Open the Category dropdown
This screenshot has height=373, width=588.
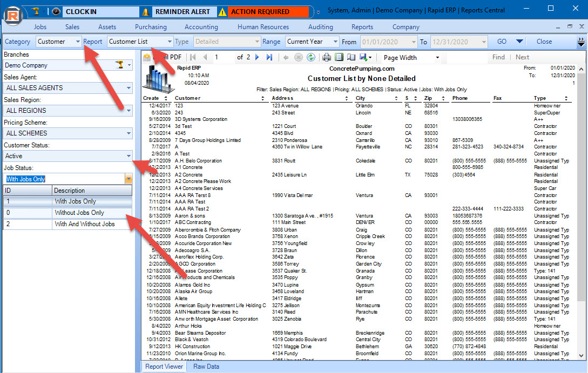coord(78,42)
